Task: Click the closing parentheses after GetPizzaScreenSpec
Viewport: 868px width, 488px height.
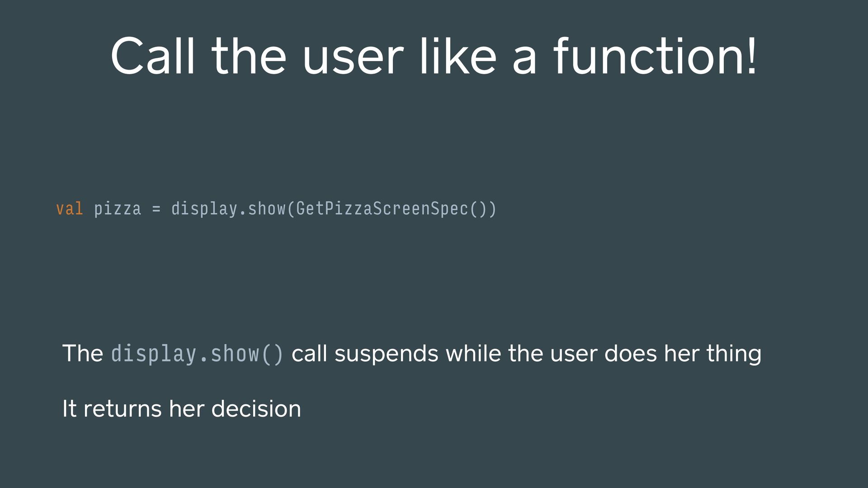Action: [x=483, y=210]
